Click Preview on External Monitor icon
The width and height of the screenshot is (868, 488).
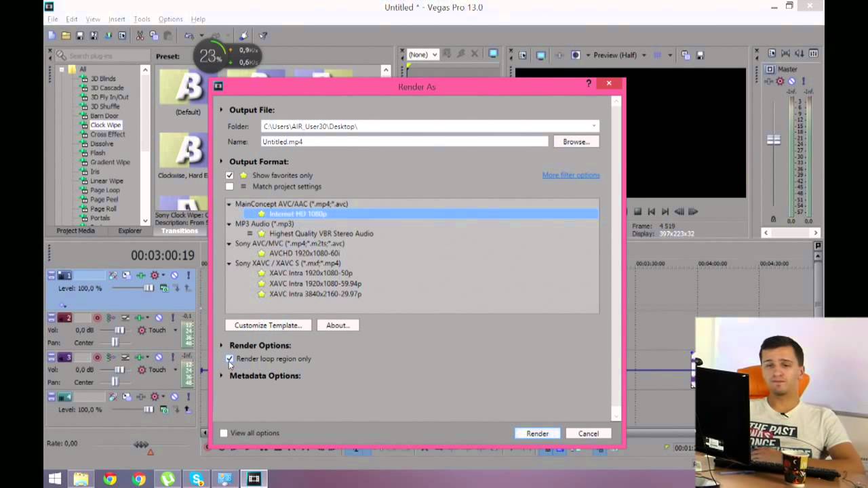(x=540, y=55)
